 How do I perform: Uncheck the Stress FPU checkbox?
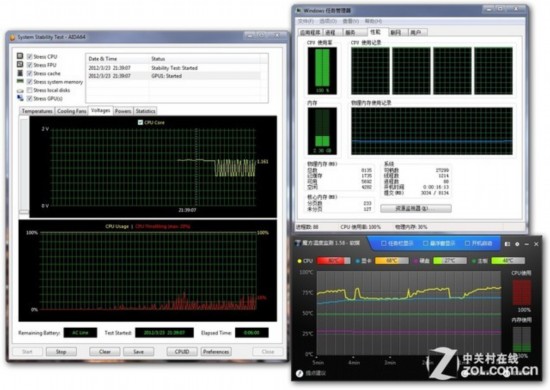[29, 65]
